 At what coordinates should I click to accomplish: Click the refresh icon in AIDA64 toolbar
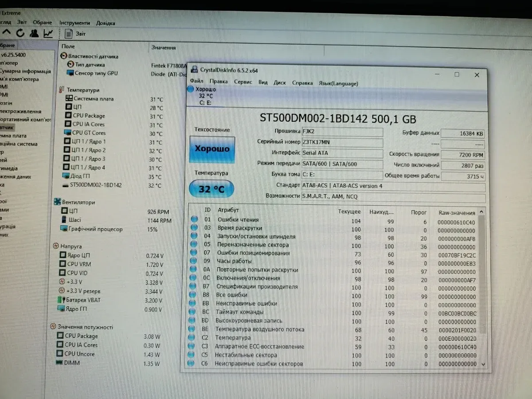[20, 33]
